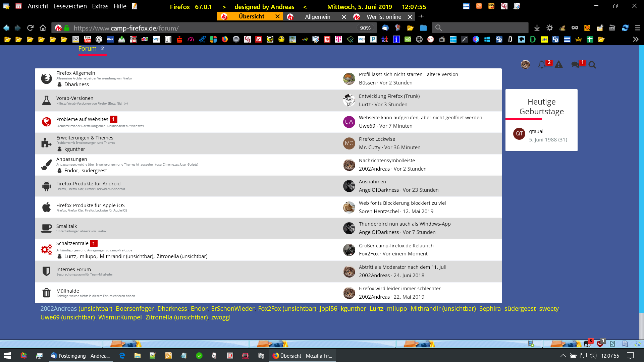Switch to the Wer ist online tab
The image size is (644, 362).
384,17
